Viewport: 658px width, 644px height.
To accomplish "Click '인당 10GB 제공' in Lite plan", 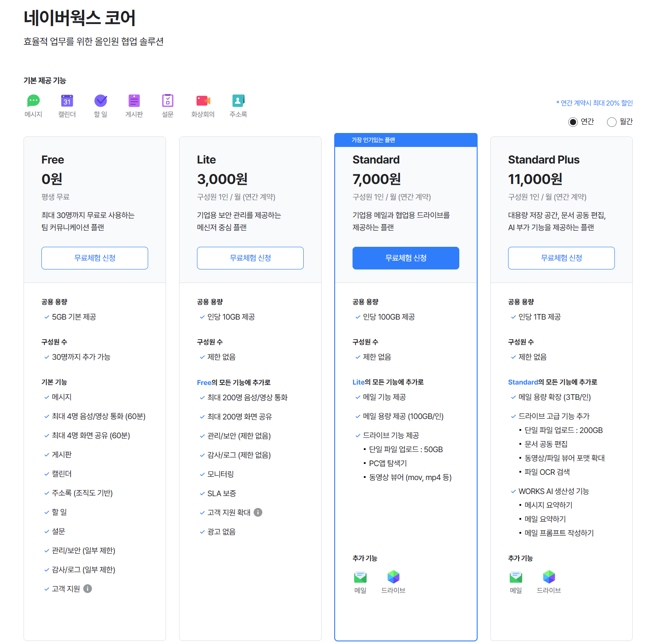I will [231, 317].
